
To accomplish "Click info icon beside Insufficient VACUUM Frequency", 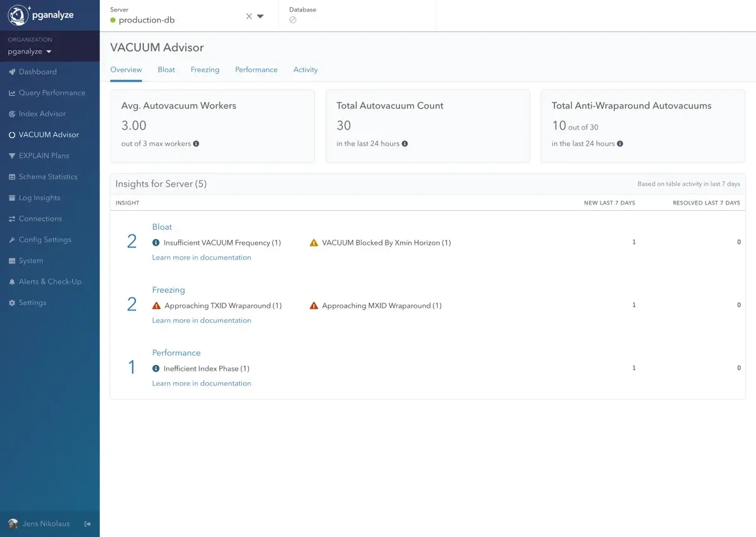I will [156, 242].
